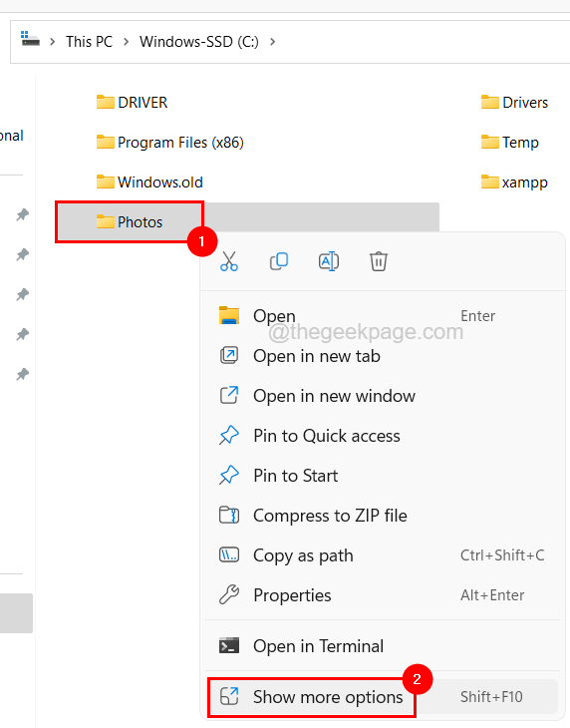Click the Temp folder name
This screenshot has height=728, width=570.
(x=520, y=142)
